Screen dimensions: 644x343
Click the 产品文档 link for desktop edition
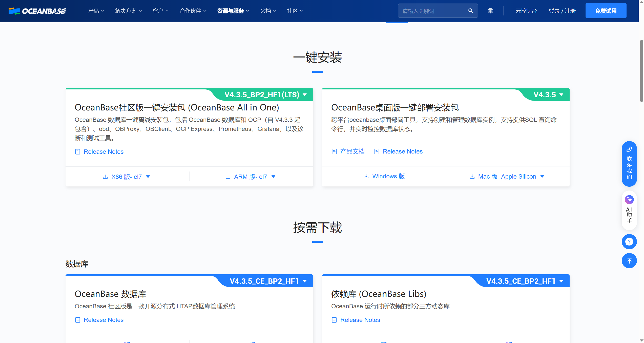coord(352,151)
